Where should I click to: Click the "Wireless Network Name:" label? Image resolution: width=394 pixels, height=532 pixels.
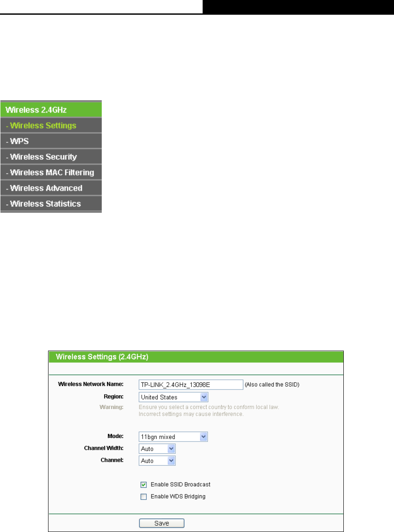91,384
